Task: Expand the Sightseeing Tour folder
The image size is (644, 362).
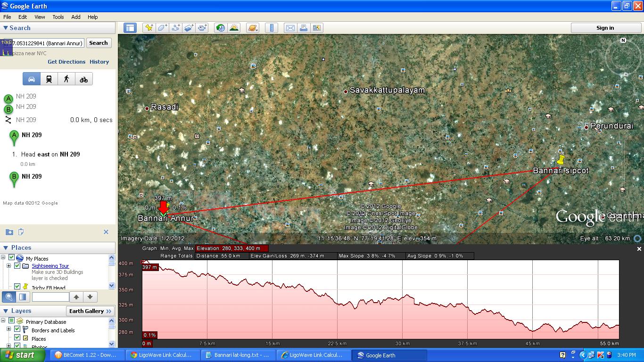Action: (x=8, y=266)
